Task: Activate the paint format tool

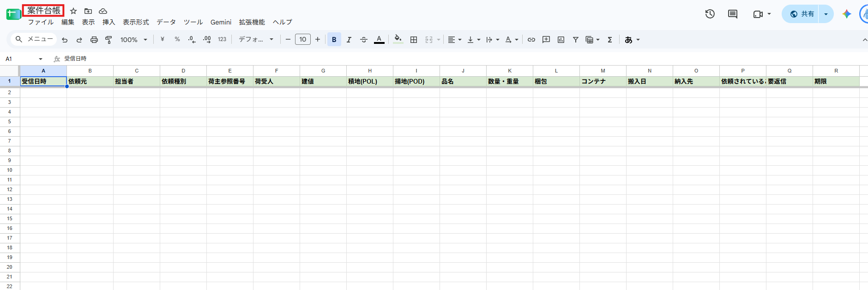Action: point(109,40)
